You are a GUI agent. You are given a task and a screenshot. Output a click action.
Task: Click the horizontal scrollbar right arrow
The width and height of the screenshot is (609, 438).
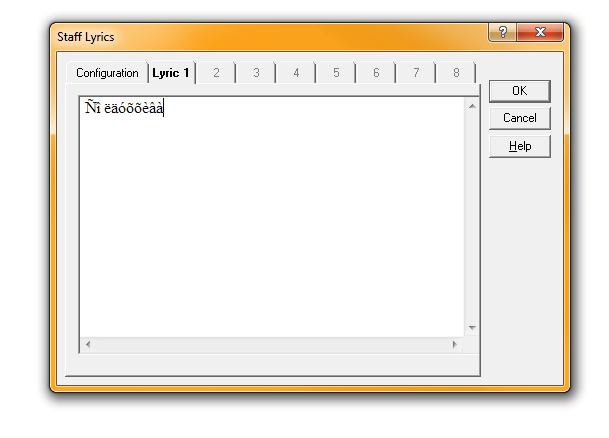pos(455,344)
